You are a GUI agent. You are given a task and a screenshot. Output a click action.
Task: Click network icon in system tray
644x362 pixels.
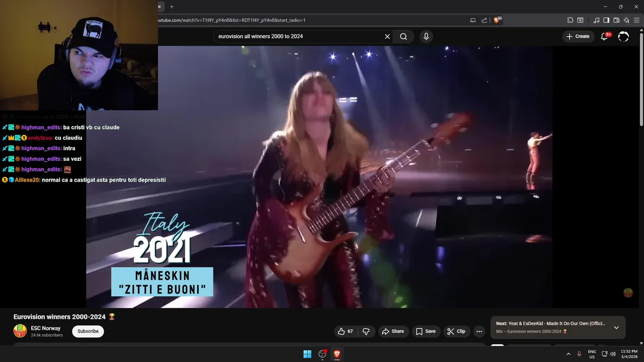604,354
